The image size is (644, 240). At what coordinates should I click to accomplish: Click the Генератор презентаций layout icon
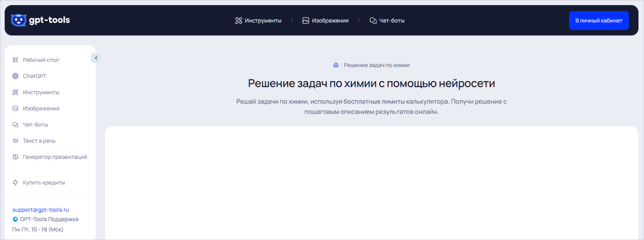(x=15, y=157)
